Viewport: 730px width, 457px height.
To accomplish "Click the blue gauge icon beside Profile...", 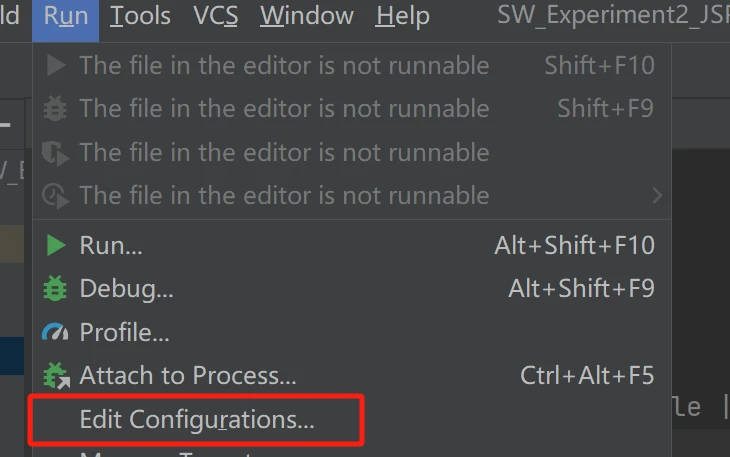I will [x=55, y=332].
